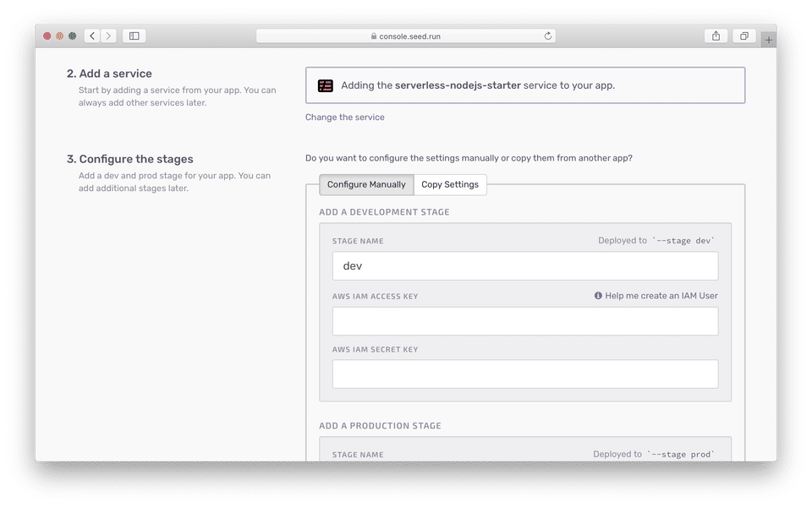
Task: Focus the dev Stage Name field
Action: (x=525, y=266)
